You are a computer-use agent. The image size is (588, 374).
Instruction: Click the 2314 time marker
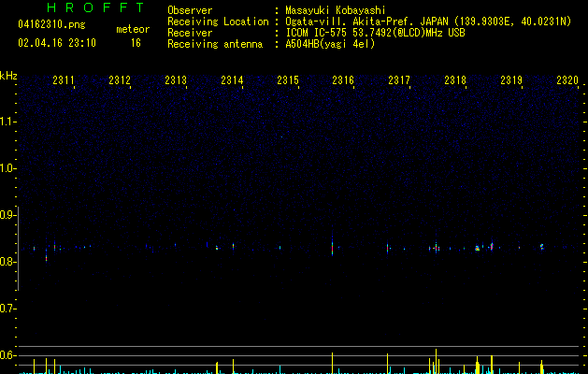tap(232, 80)
